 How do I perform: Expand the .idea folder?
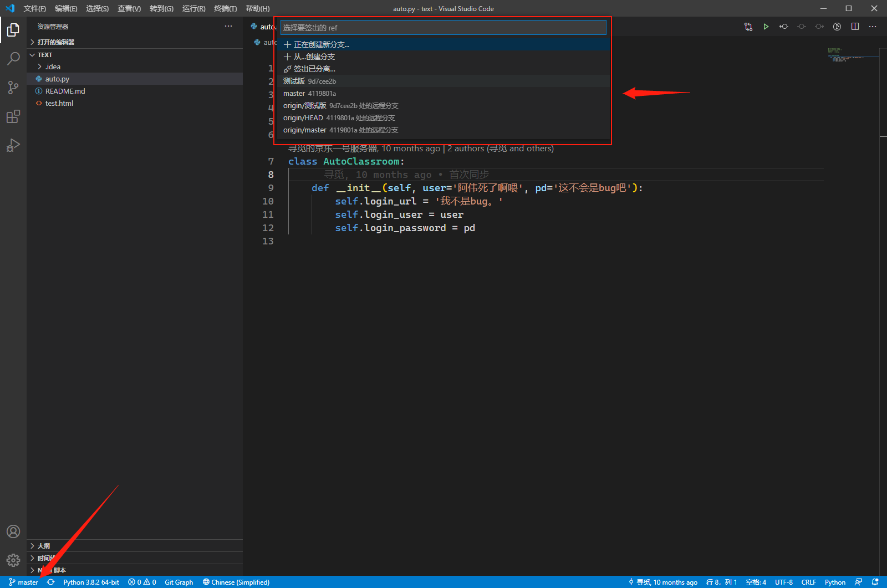pos(135,67)
